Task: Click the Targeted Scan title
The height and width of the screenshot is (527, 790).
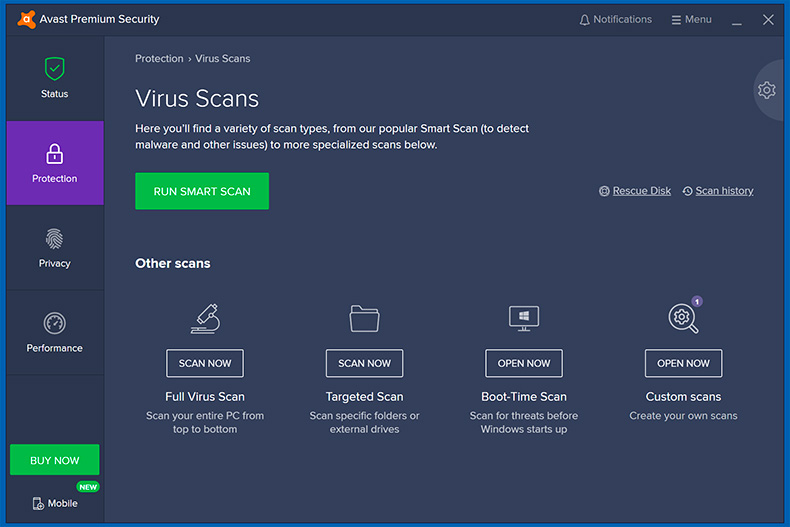Action: click(364, 397)
